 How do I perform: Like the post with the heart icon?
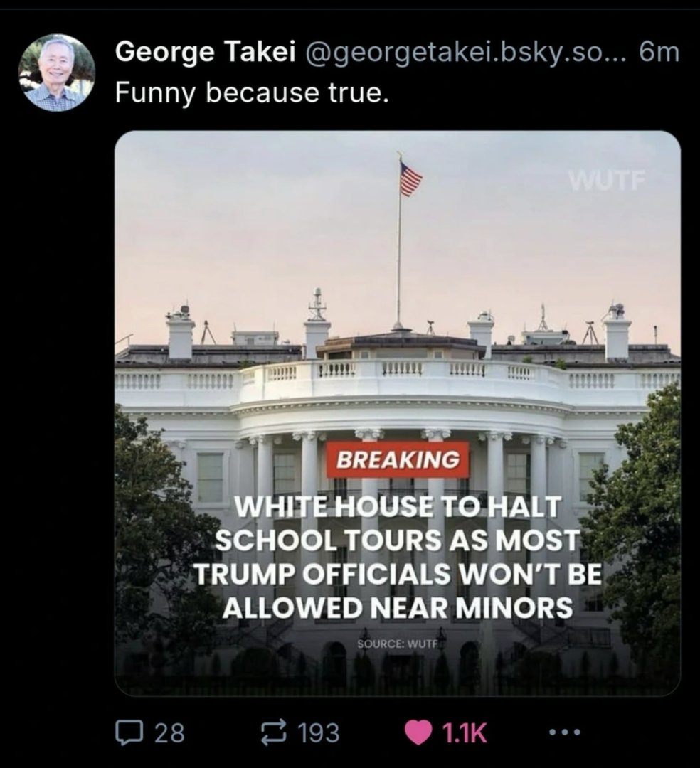click(x=418, y=732)
